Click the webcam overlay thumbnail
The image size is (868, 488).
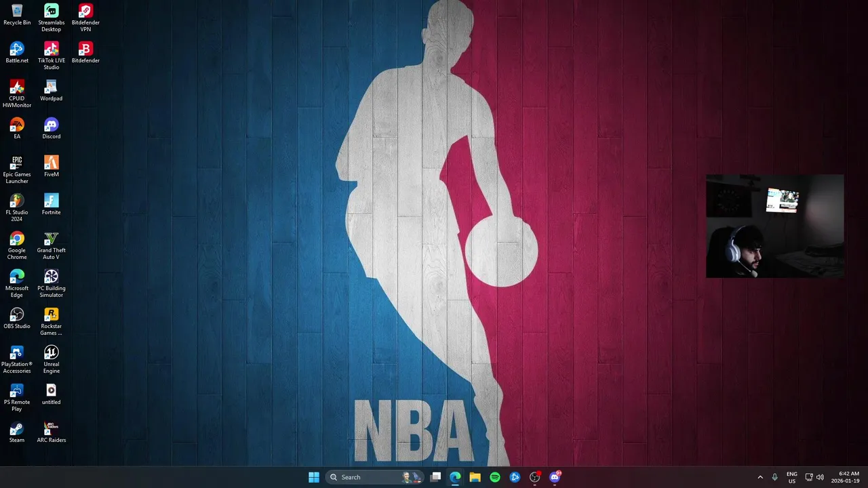(775, 226)
